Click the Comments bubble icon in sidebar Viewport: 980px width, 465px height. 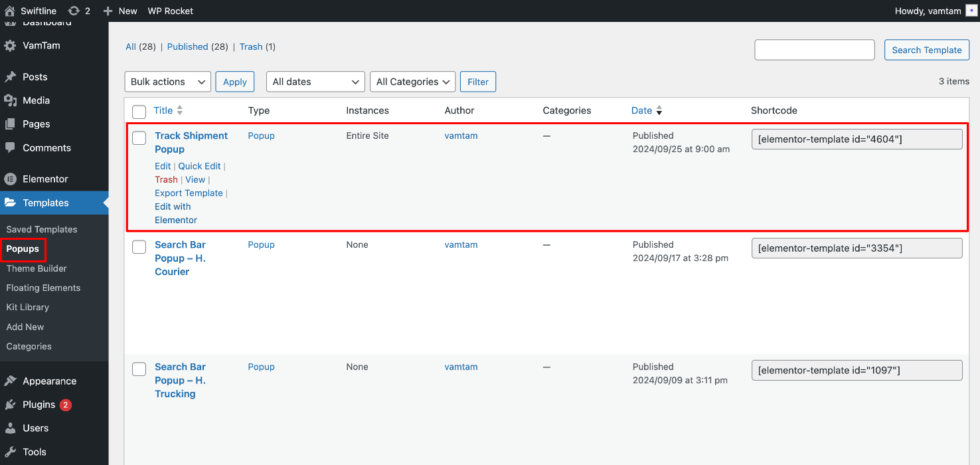10,147
